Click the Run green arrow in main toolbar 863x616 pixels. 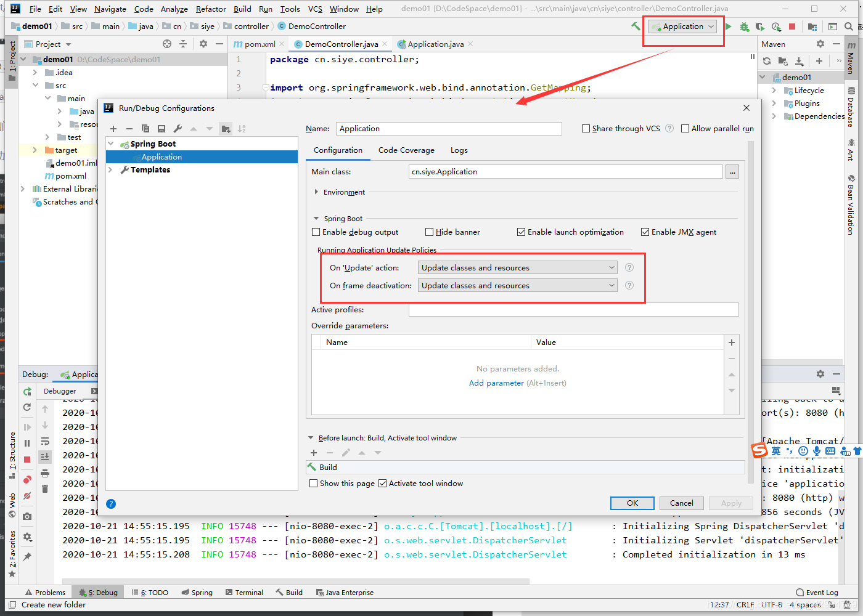click(x=729, y=26)
